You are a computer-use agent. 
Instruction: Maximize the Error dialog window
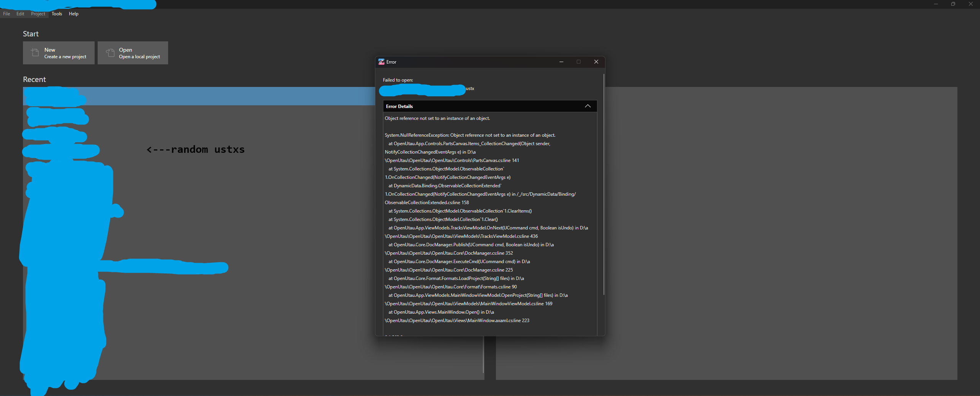click(x=579, y=62)
